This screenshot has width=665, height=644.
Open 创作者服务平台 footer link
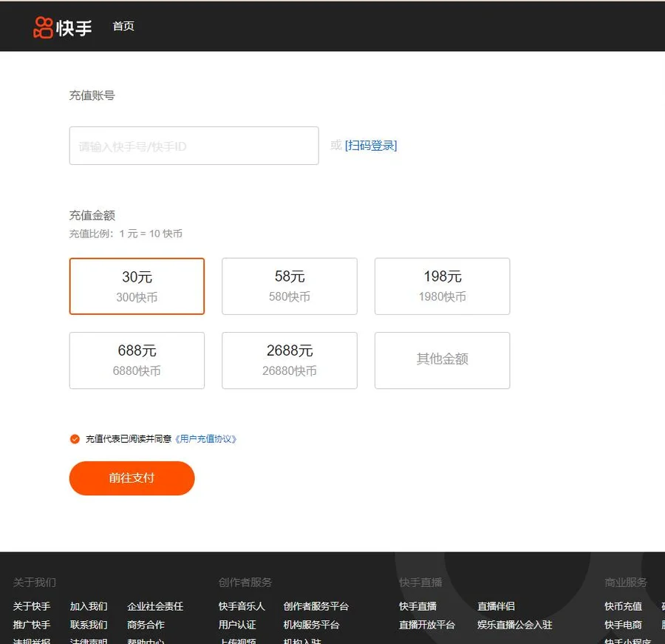[x=316, y=606]
